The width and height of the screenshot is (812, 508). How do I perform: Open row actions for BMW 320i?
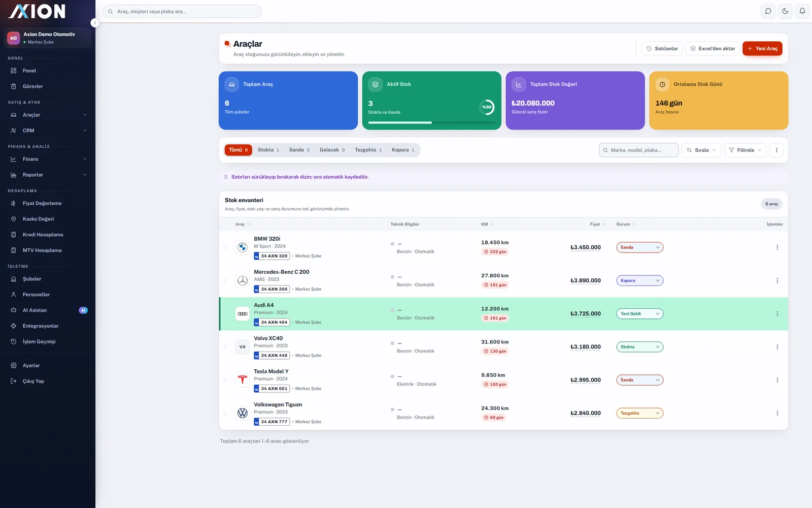pos(777,247)
